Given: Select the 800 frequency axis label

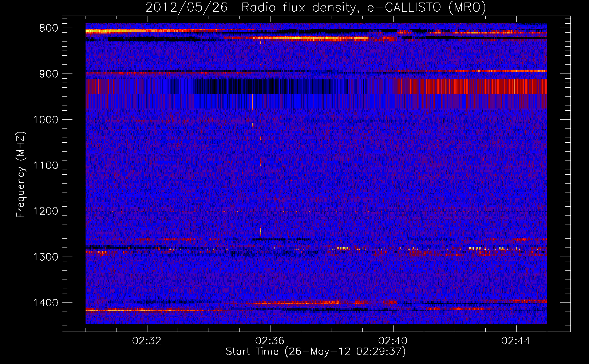Looking at the screenshot, I should click(48, 28).
